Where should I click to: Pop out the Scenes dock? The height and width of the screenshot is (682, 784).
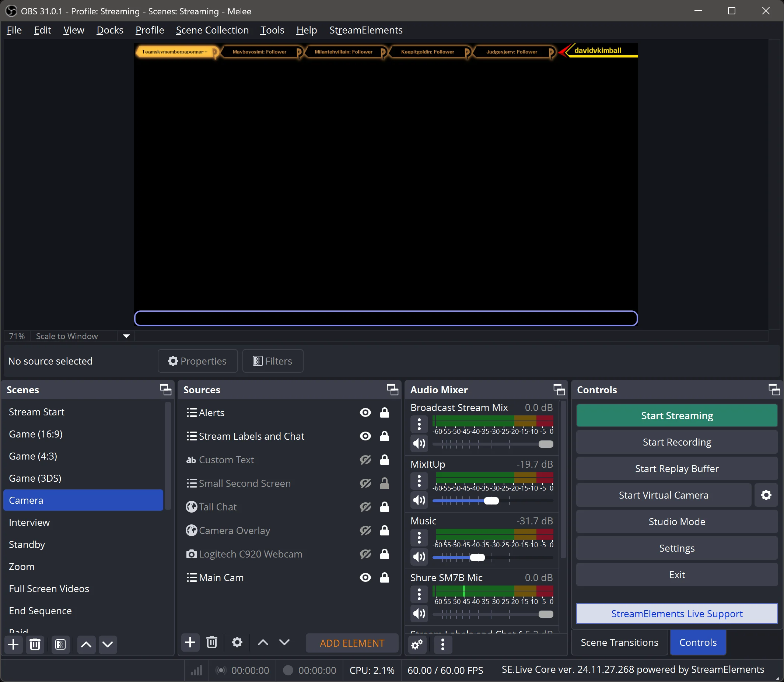click(165, 389)
